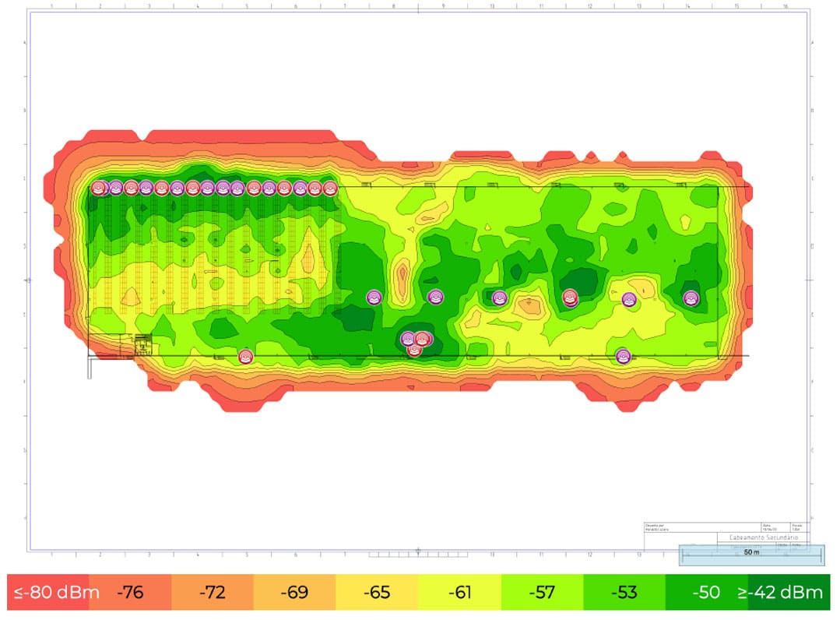Select the lowest red access point in the cluster

[x=414, y=350]
